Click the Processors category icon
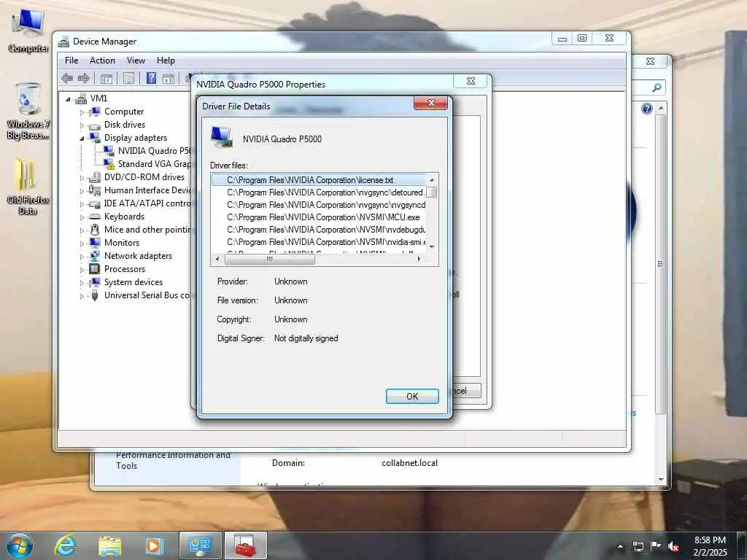The height and width of the screenshot is (560, 747). (95, 268)
